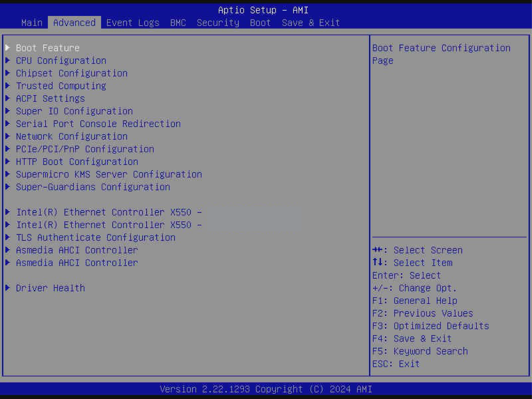The image size is (532, 399).
Task: Select Super-Guardians Configuration
Action: click(93, 187)
